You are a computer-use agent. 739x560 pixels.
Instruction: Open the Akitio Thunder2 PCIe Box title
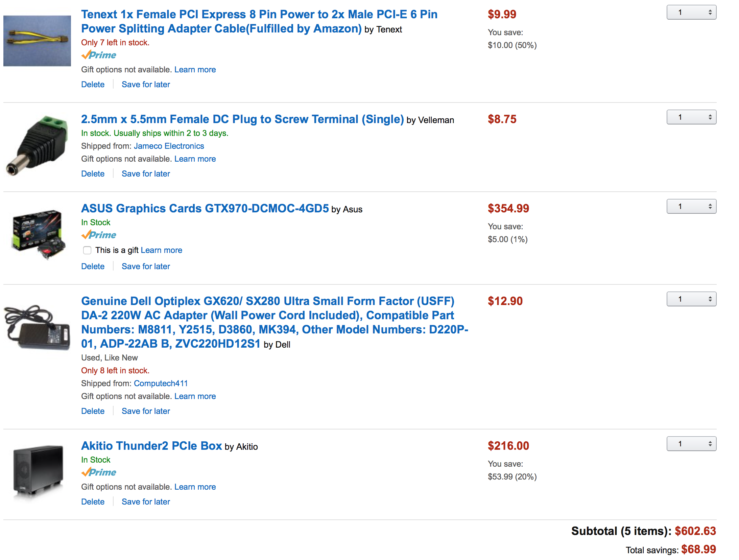click(151, 446)
